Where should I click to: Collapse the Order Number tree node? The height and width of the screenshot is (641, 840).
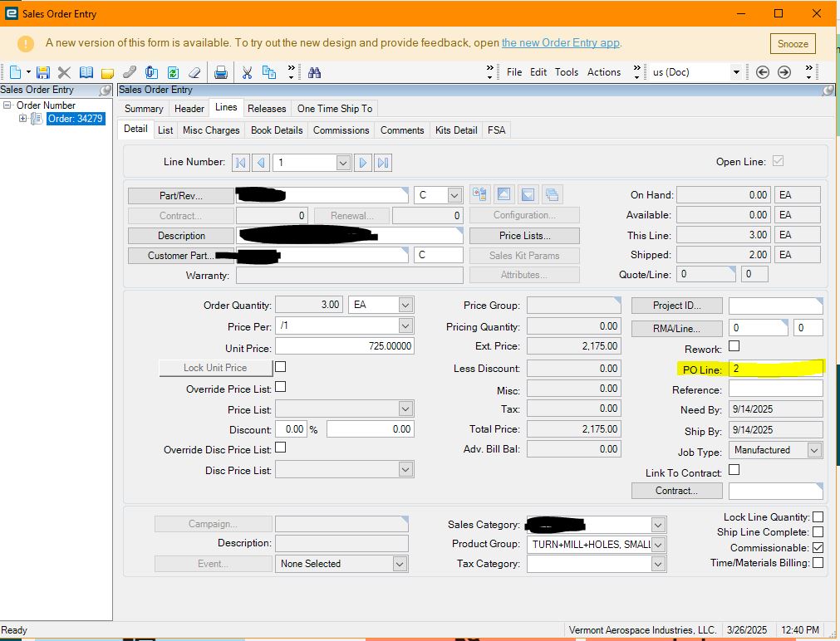[x=7, y=105]
